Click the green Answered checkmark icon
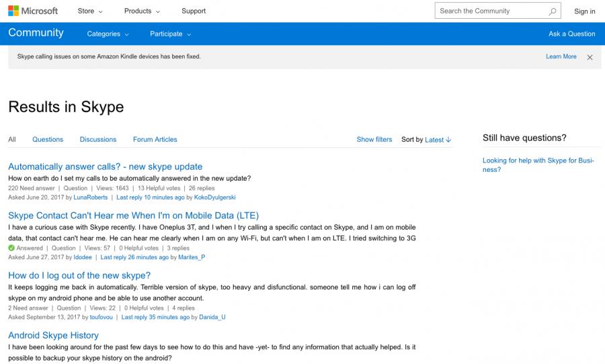Viewport: 605px width, 364px height. (x=11, y=248)
